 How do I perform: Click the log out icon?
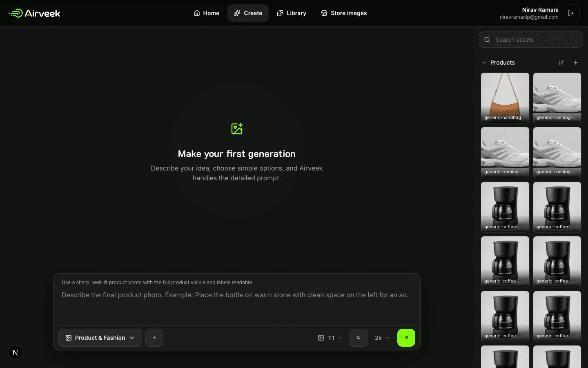coord(571,13)
